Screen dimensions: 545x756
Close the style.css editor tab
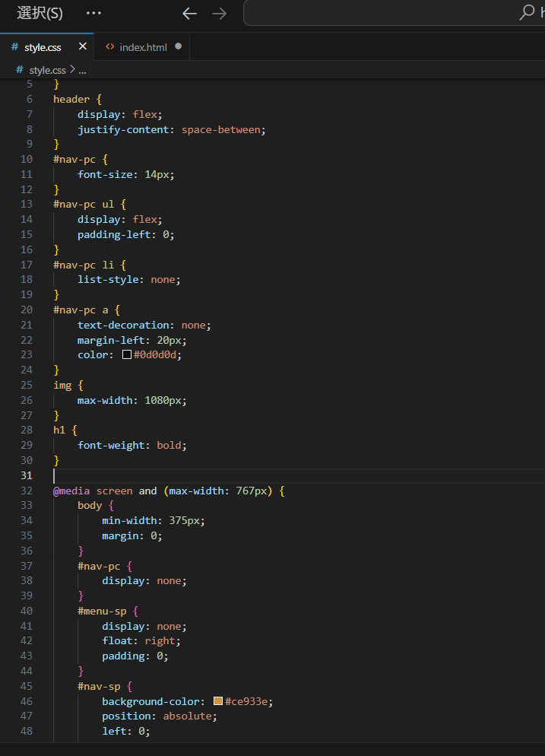point(82,46)
